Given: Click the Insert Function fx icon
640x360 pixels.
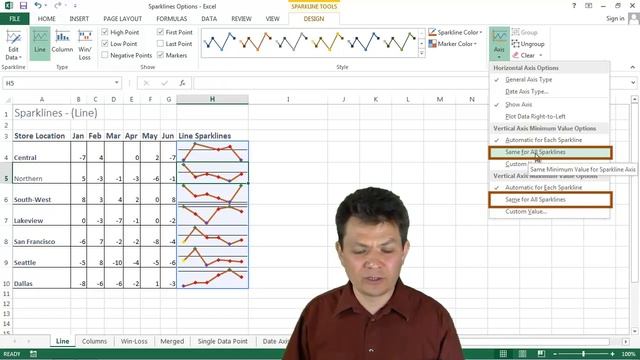Looking at the screenshot, I should (x=182, y=83).
